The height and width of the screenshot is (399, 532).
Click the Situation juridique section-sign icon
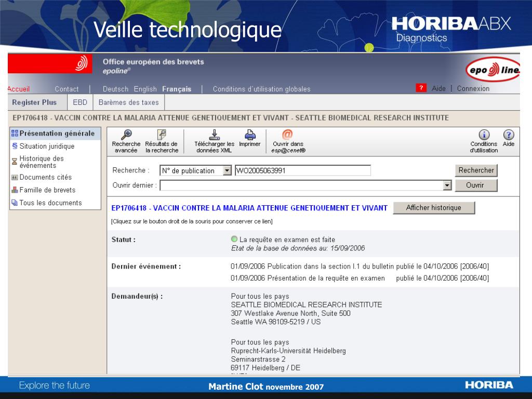(x=15, y=146)
